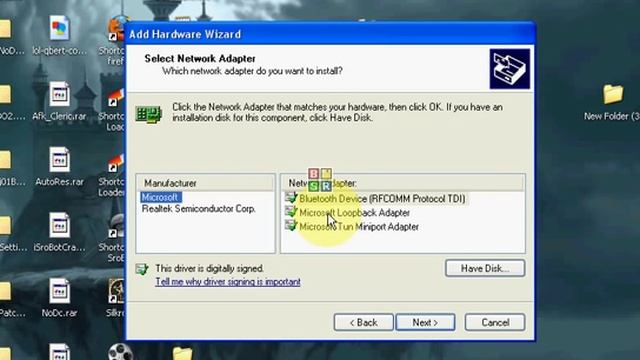Click the hardware wizard header icon
This screenshot has height=360, width=640.
tap(510, 69)
